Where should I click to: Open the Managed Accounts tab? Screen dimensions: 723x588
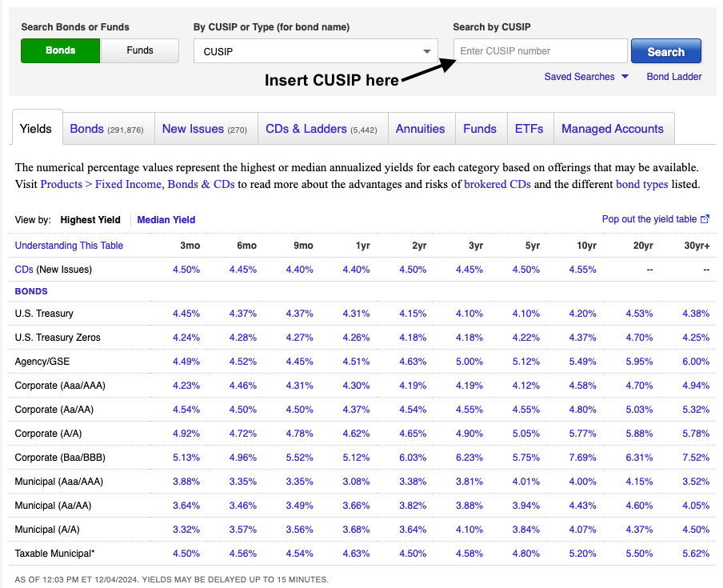coord(613,129)
